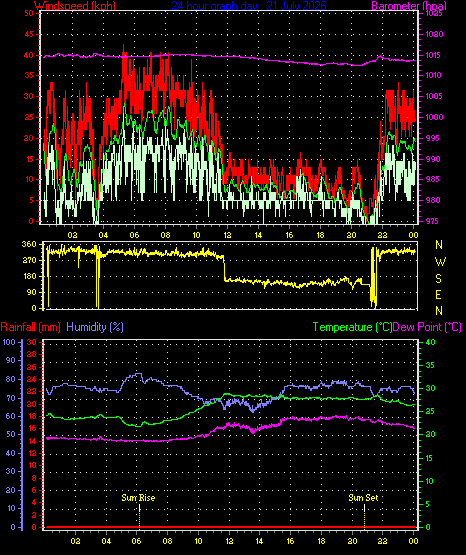Click the '28' rainfall axis value
The image size is (466, 555).
coord(31,354)
